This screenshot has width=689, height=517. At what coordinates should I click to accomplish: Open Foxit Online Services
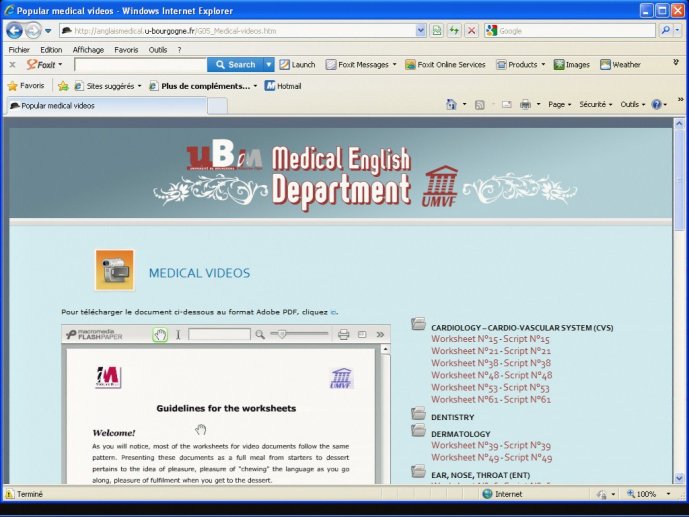[445, 65]
